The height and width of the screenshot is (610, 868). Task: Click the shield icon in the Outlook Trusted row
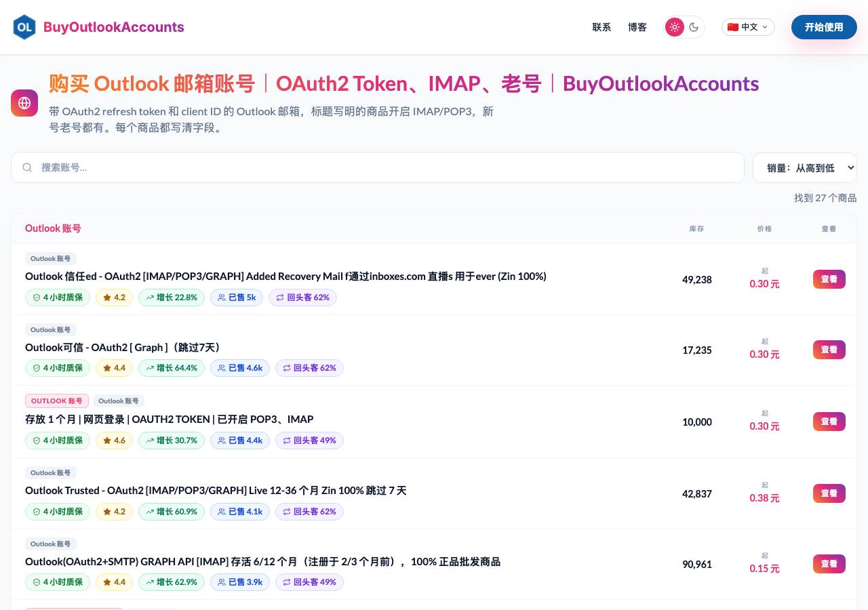(x=36, y=512)
